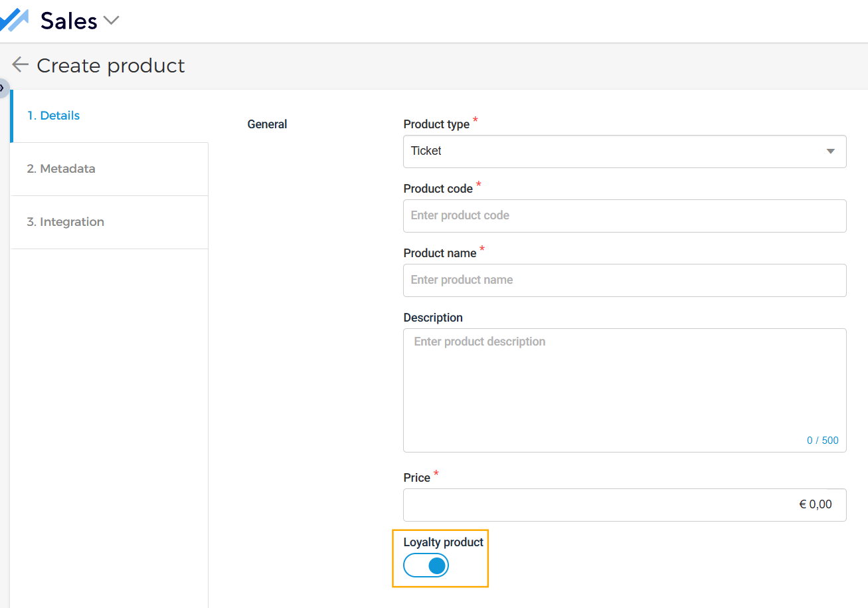Screen dimensions: 868x608
Task: Click the Loyalty product label
Action: click(x=443, y=542)
